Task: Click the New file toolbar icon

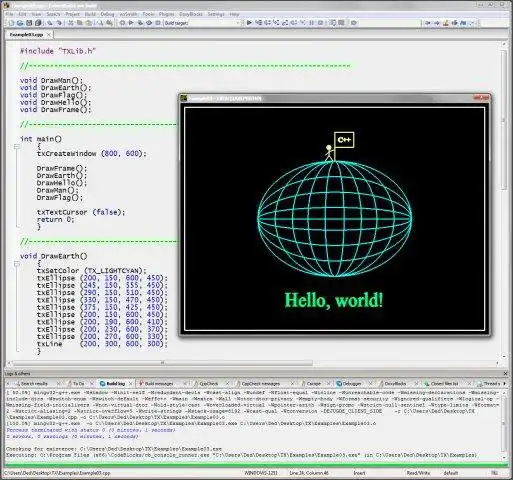Action: pyautogui.click(x=11, y=23)
